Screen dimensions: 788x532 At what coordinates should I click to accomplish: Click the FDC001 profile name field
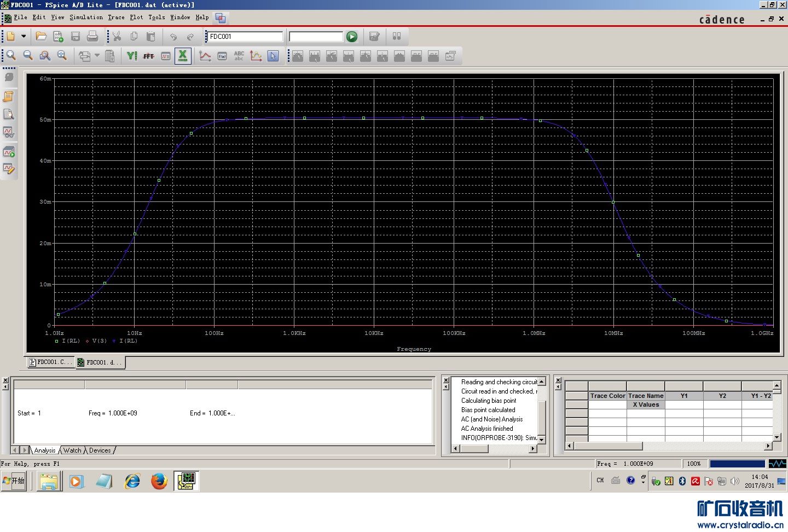click(x=245, y=37)
